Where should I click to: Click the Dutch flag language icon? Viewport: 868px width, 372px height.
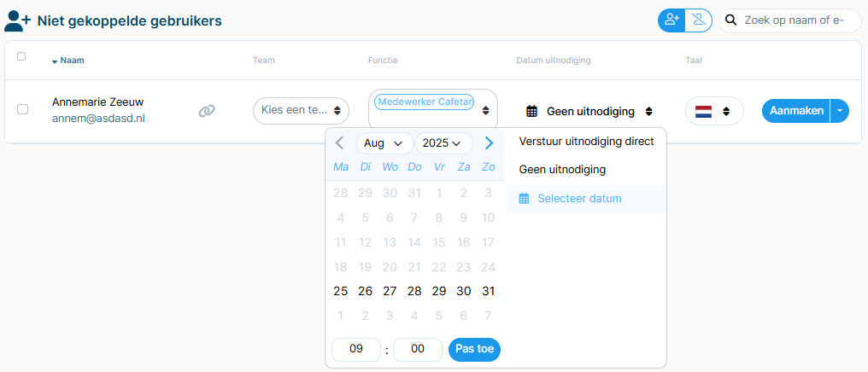click(x=703, y=112)
